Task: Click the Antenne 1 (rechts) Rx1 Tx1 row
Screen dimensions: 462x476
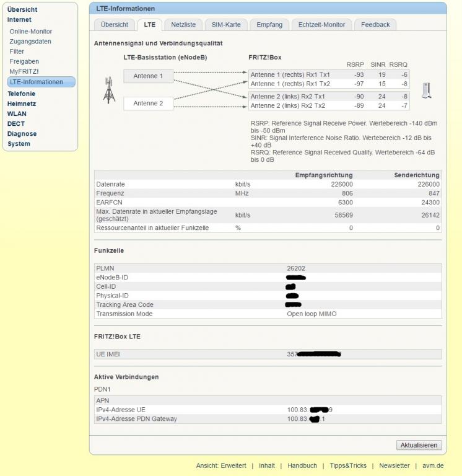Action: [329, 74]
